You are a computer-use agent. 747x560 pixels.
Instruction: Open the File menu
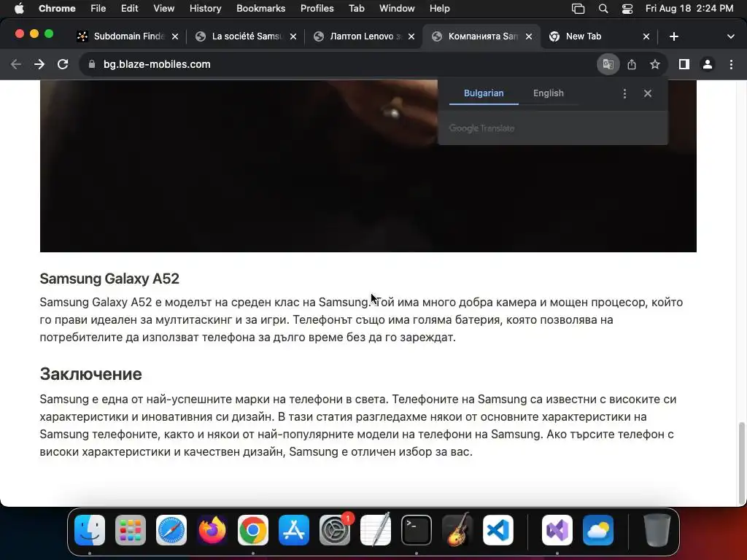[x=98, y=9]
